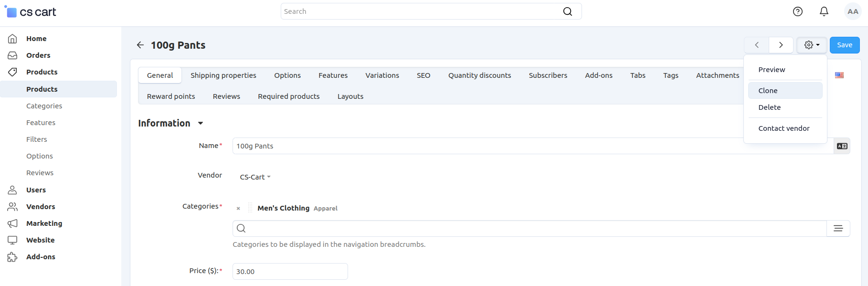
Task: Open the Tags tab
Action: tap(671, 75)
